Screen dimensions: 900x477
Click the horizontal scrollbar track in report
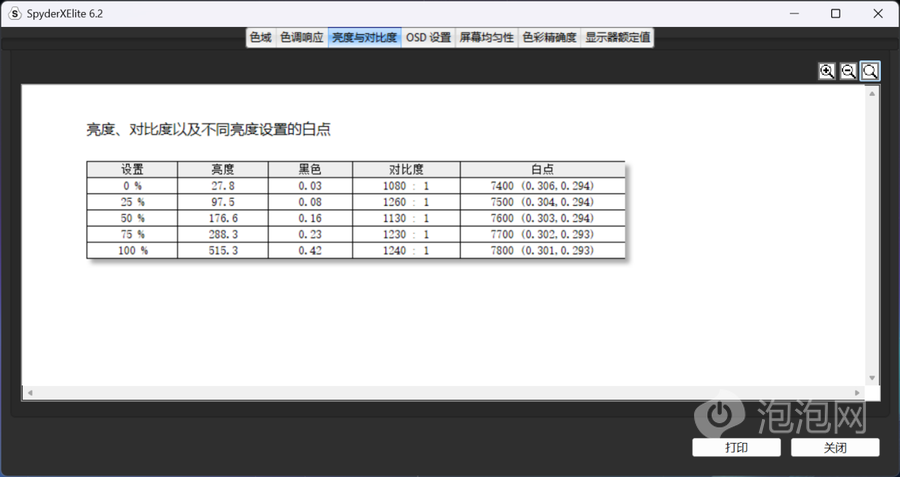[x=440, y=392]
